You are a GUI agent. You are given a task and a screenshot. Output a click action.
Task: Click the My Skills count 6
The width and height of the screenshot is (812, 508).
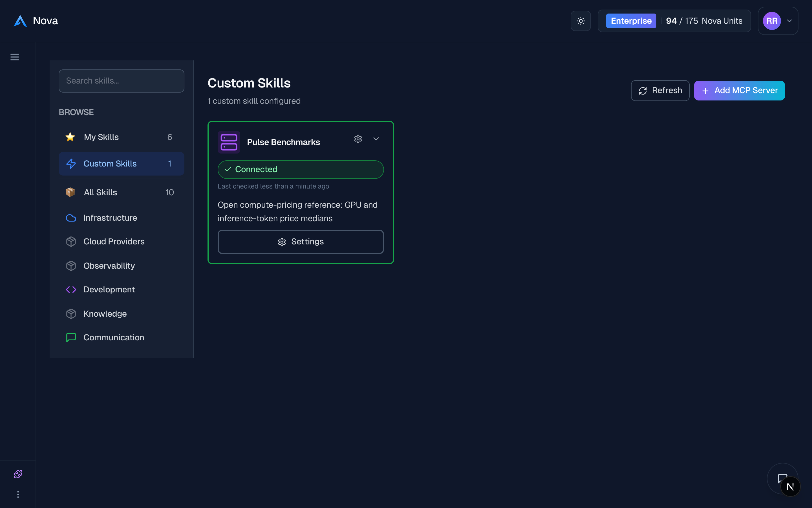(x=170, y=137)
